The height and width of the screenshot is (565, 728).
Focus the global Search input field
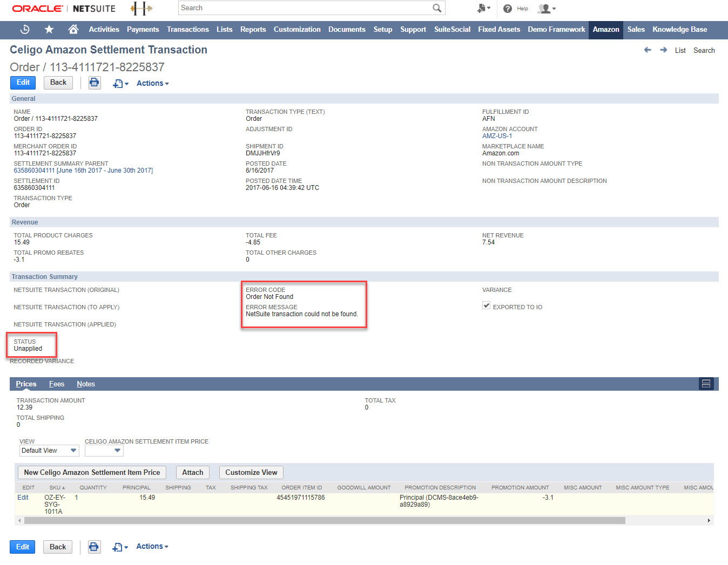[x=305, y=8]
